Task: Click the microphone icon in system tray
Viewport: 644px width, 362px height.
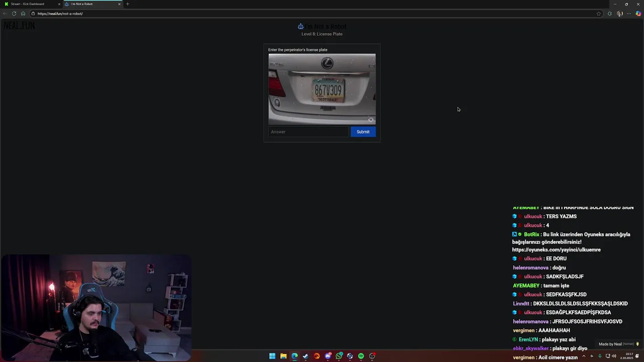Action: click(600, 356)
